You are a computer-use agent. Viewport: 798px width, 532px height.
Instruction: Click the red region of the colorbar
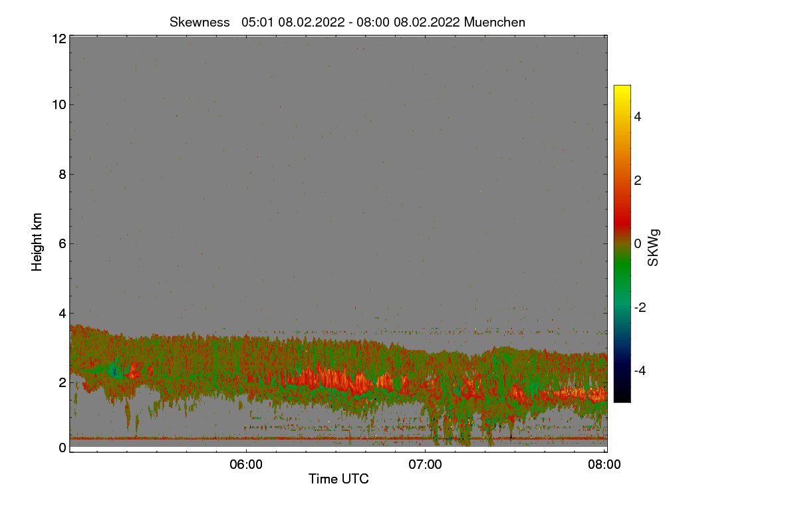(622, 213)
